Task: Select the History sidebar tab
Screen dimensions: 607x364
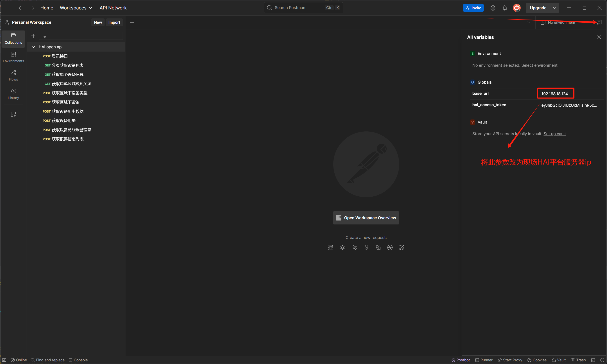Action: click(x=13, y=94)
